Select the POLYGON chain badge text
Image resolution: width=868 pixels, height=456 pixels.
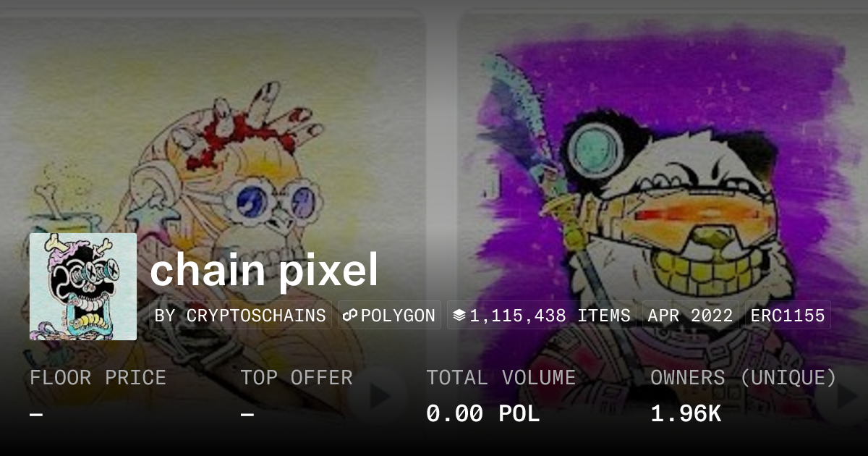[x=398, y=316]
